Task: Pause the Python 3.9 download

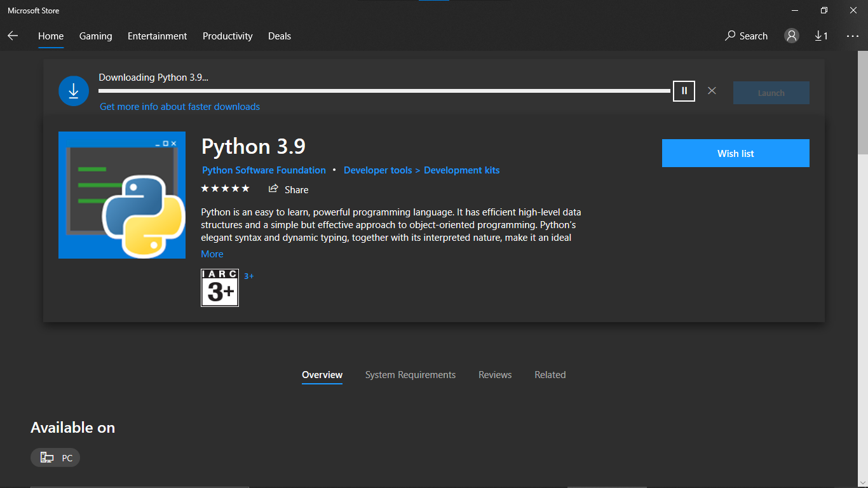Action: tap(684, 91)
